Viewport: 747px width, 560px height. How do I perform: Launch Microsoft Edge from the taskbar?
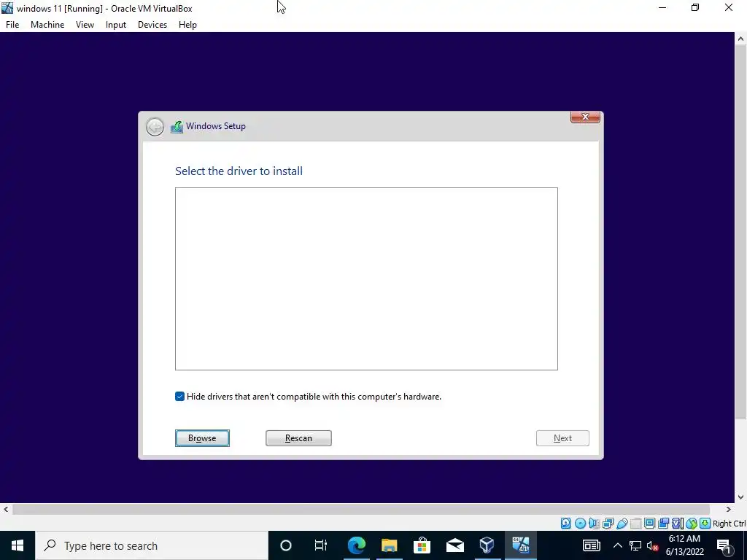[356, 545]
